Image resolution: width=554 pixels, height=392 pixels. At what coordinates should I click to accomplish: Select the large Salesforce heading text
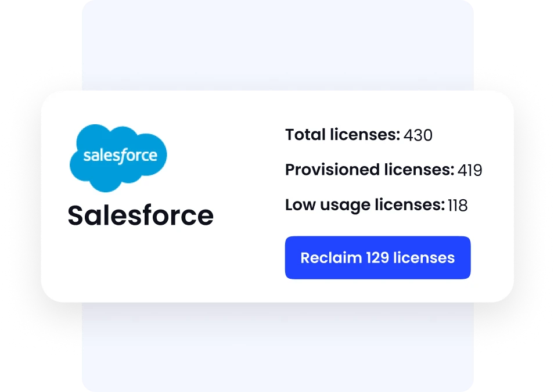tap(141, 215)
